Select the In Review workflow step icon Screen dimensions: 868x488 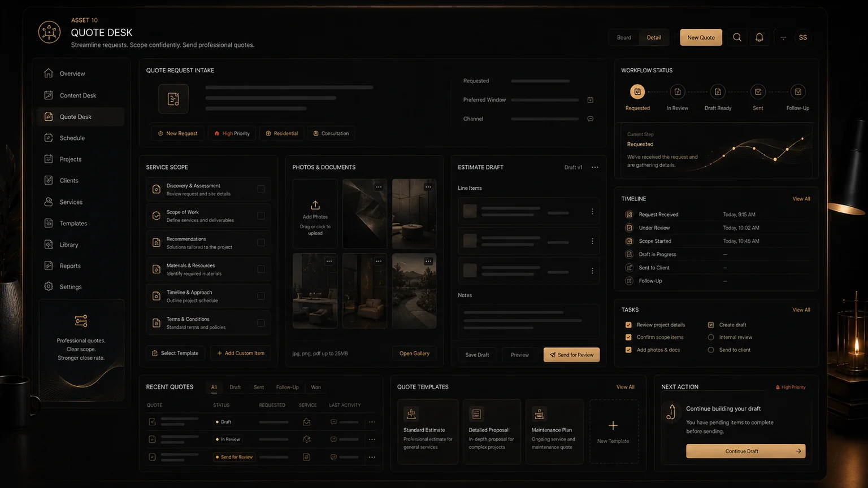678,91
